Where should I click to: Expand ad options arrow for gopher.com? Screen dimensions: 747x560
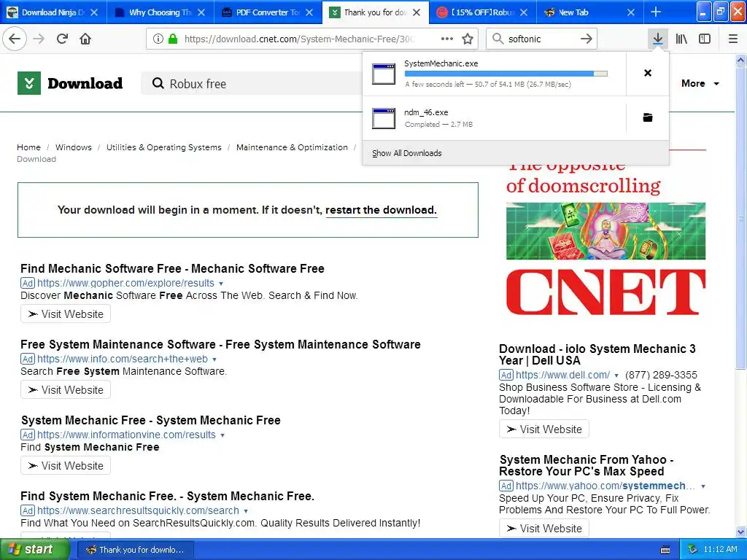pos(221,284)
